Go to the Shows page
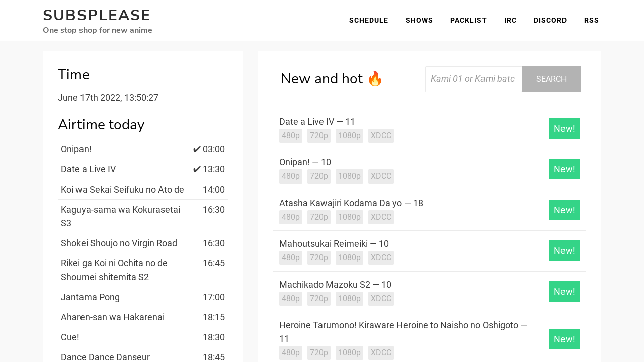This screenshot has width=644, height=362. pyautogui.click(x=419, y=20)
